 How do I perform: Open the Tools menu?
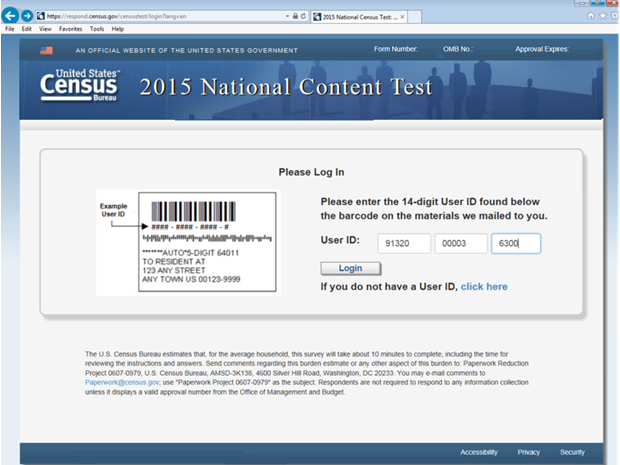96,29
